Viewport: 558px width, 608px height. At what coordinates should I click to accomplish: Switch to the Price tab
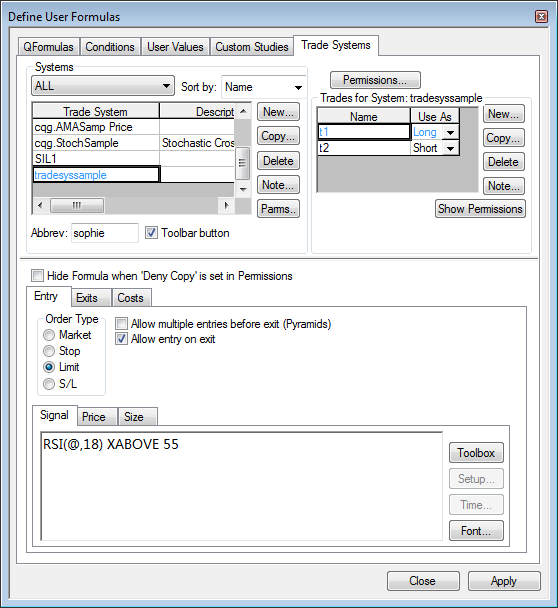94,417
